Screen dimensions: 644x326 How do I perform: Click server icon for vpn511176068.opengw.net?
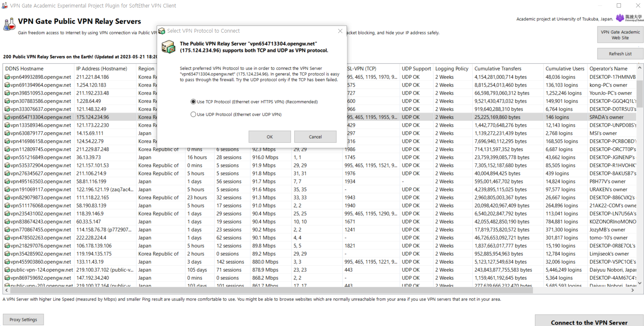[x=7, y=205]
